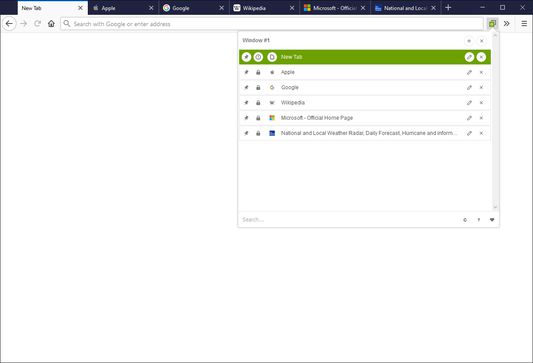Image resolution: width=533 pixels, height=363 pixels.
Task: Open the Firefox hamburger menu
Action: coord(524,23)
